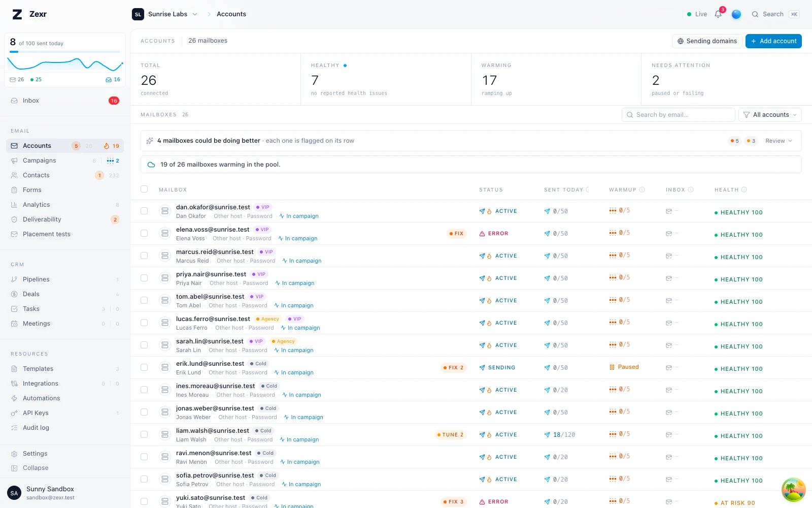Click the error triangle icon on the elena.voss row

coord(482,234)
